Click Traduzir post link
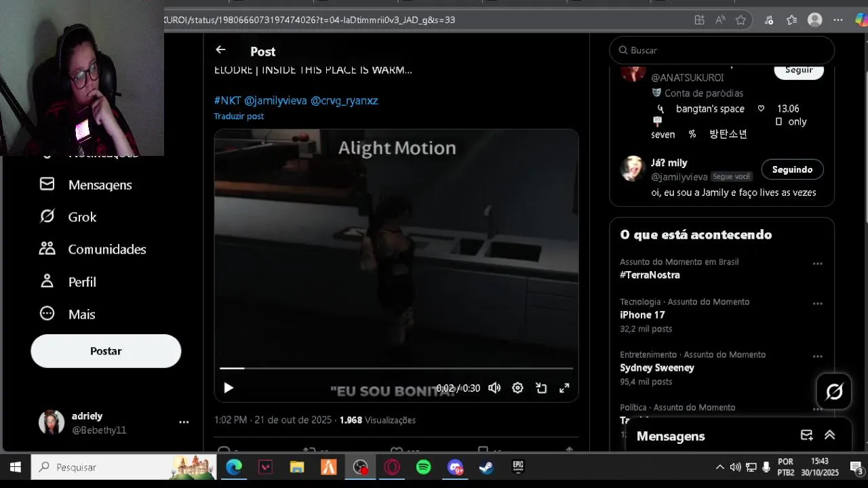 click(239, 116)
